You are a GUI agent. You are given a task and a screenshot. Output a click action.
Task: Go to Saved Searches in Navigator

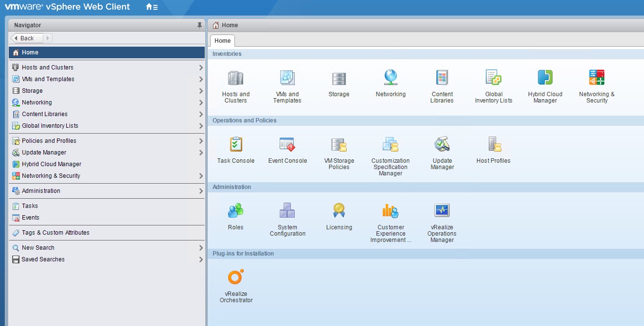tap(43, 259)
